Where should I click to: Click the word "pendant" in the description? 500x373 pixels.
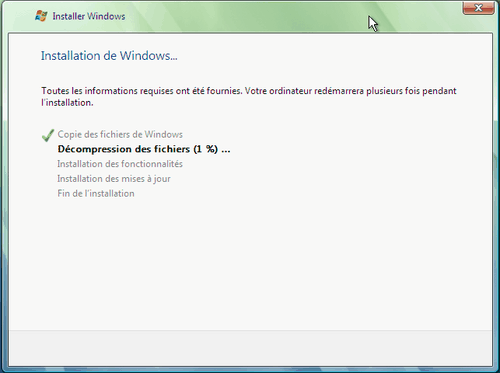point(439,91)
